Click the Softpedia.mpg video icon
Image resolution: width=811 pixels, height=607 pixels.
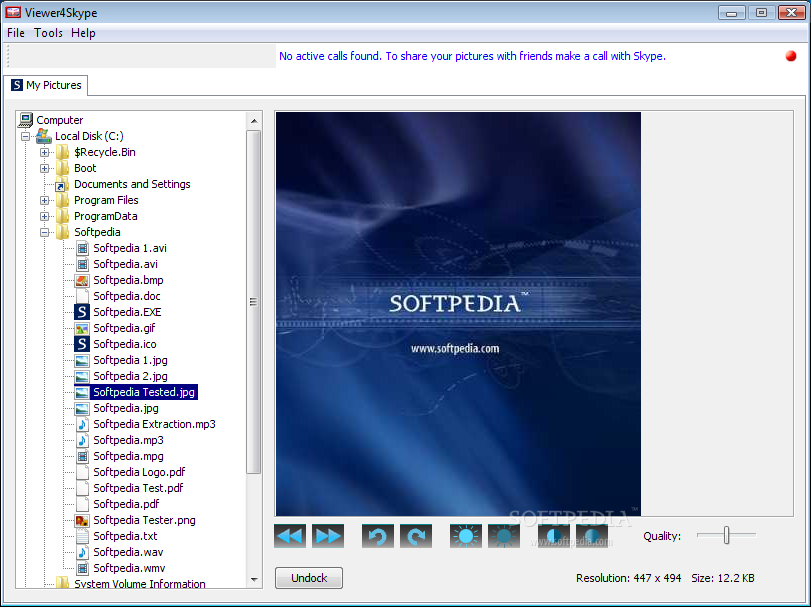click(x=82, y=456)
